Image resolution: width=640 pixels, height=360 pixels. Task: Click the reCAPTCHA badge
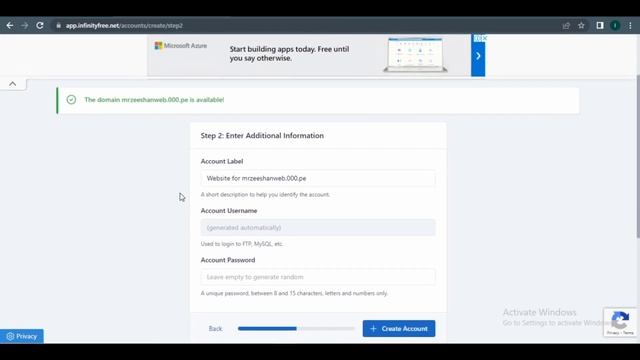click(x=620, y=322)
